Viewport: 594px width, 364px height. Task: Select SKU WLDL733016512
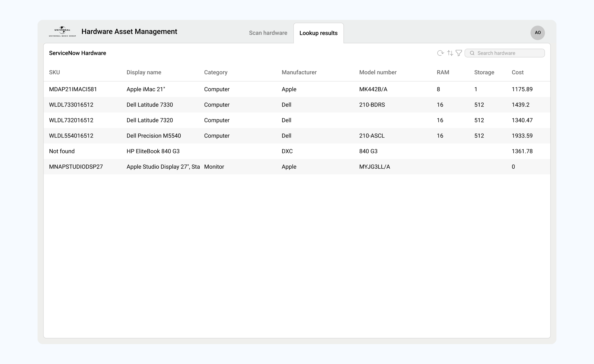tap(71, 105)
